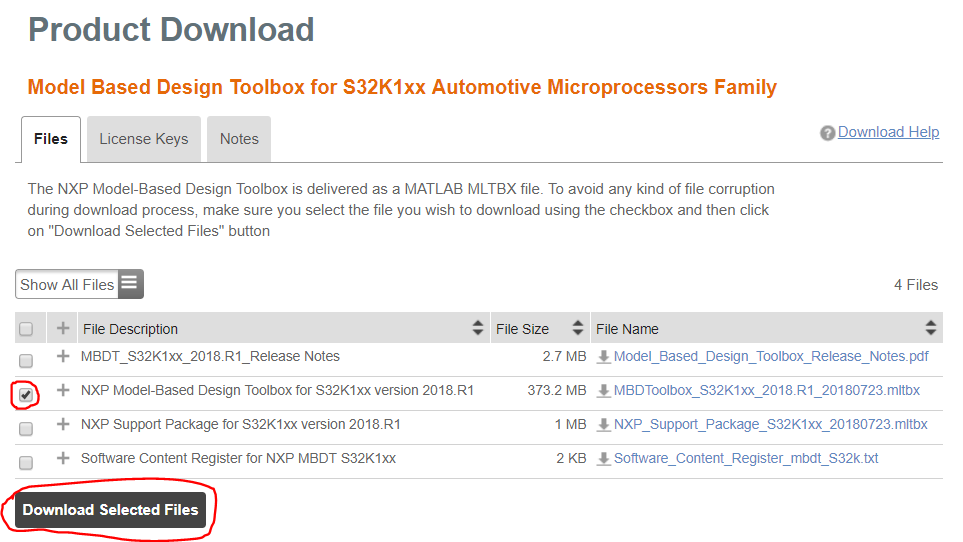Open the Notes tab
This screenshot has width=963, height=542.
(239, 139)
